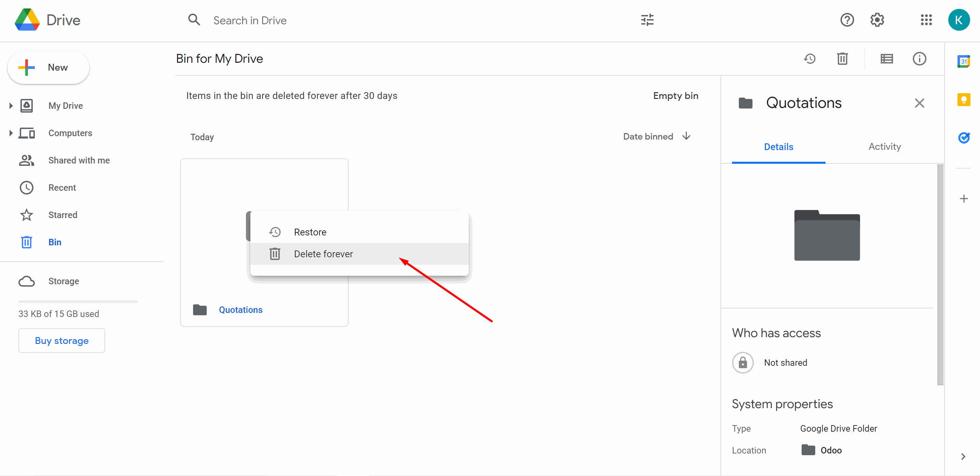The width and height of the screenshot is (980, 476).
Task: Click the Not shared lock icon
Action: [743, 363]
